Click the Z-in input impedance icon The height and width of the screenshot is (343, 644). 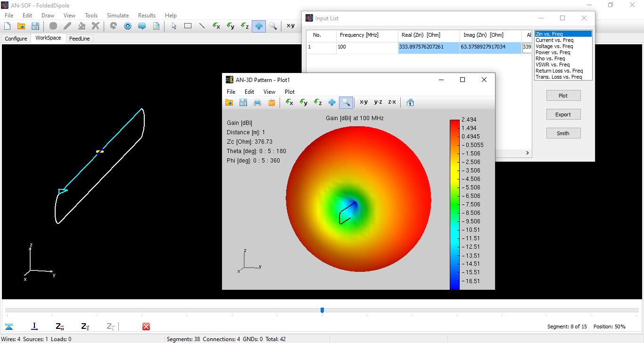pyautogui.click(x=60, y=327)
